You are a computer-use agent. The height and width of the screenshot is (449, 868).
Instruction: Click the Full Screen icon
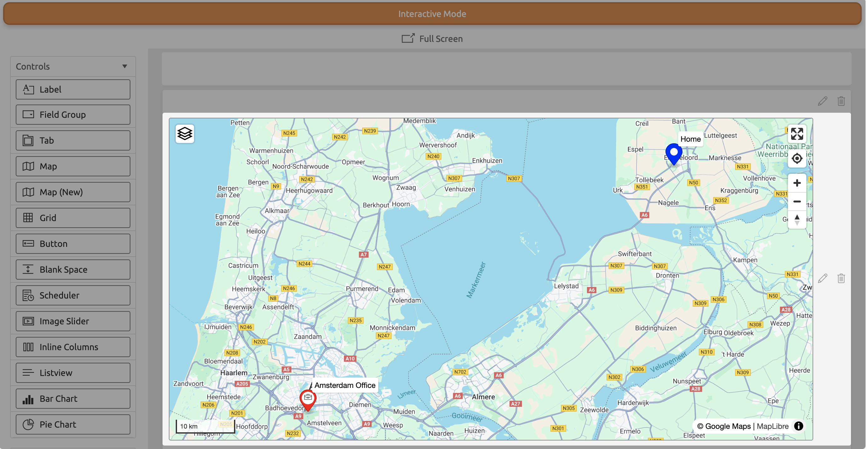point(408,38)
